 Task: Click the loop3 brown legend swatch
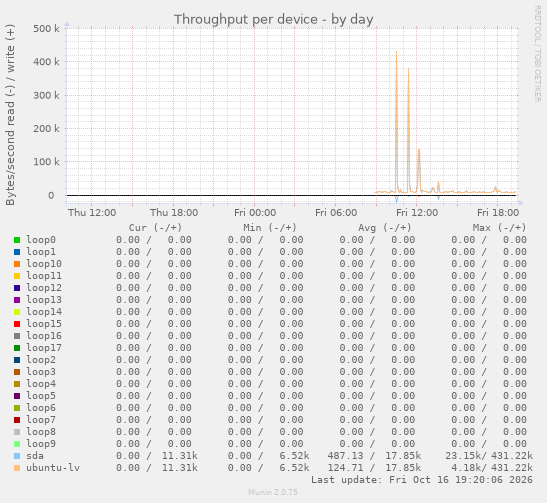pyautogui.click(x=17, y=372)
